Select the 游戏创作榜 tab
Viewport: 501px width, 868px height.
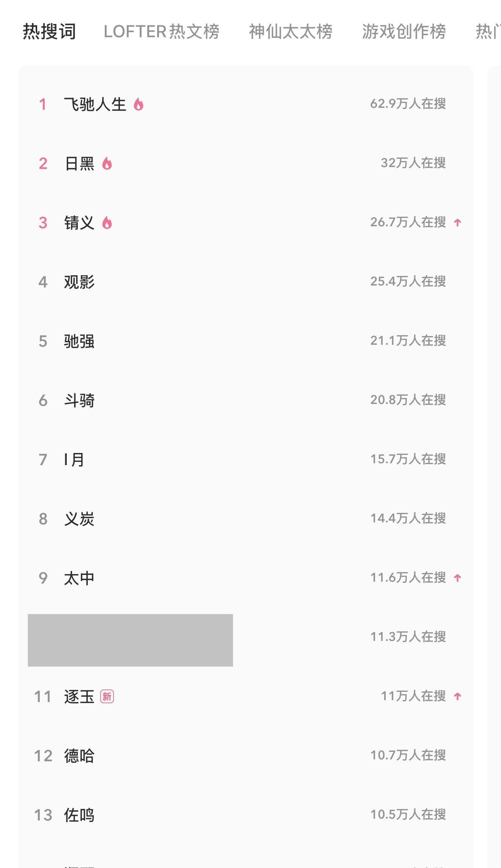pos(404,31)
